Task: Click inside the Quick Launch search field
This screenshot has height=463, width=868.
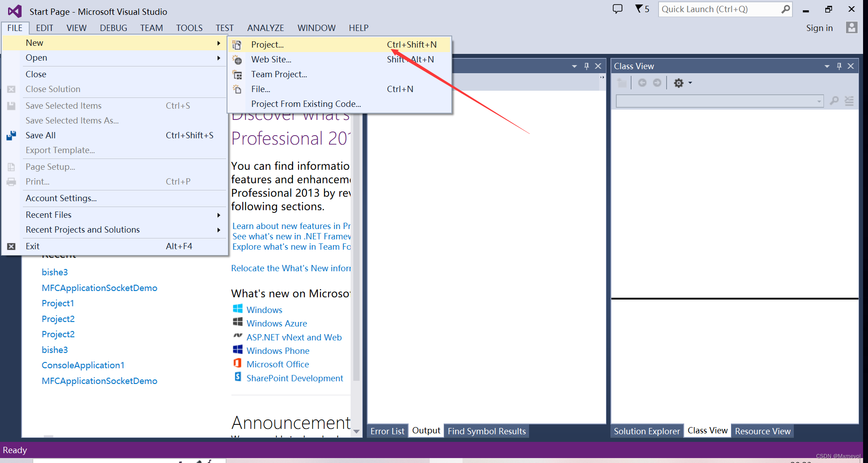Action: (x=719, y=9)
